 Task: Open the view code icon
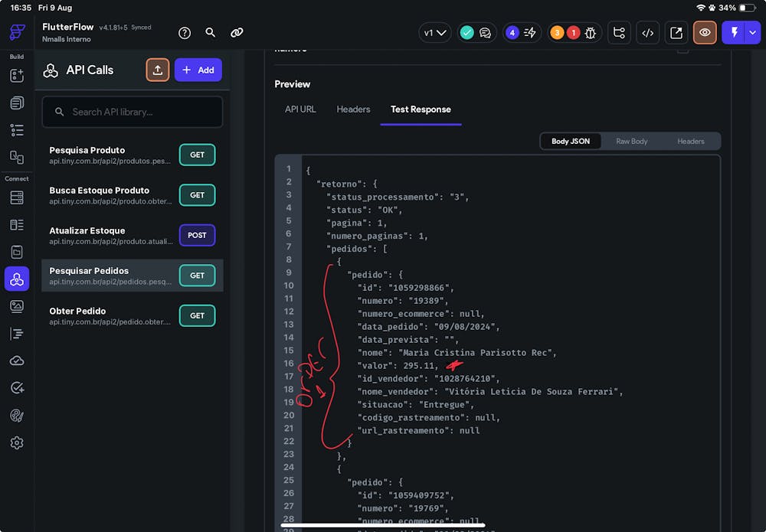tap(648, 33)
